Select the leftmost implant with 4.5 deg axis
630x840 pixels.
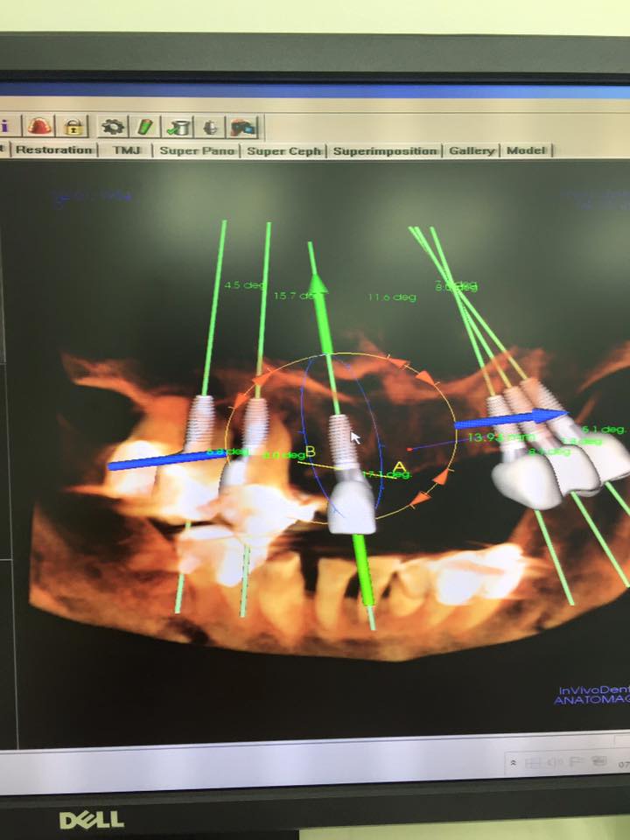pos(201,423)
